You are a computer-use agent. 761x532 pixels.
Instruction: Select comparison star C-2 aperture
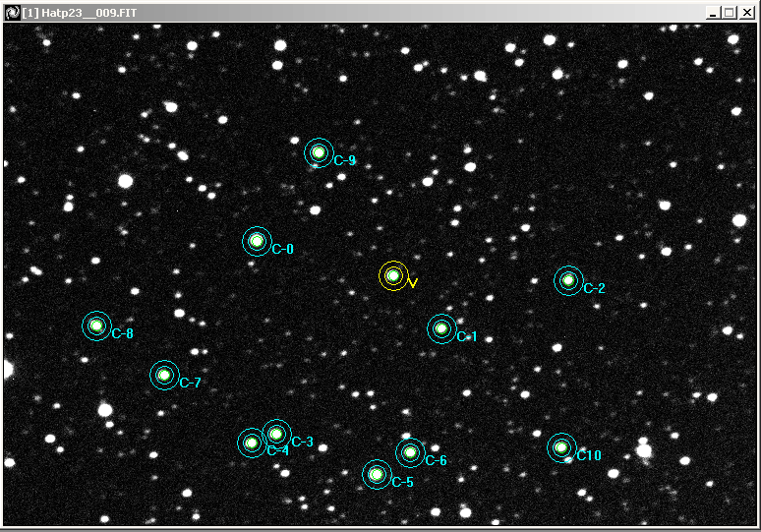568,280
